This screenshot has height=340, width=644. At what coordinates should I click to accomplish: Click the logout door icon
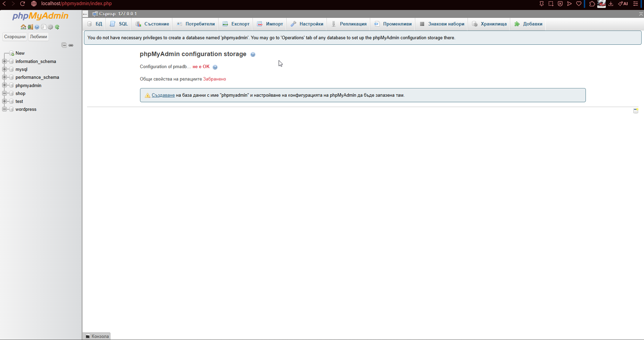click(x=30, y=27)
